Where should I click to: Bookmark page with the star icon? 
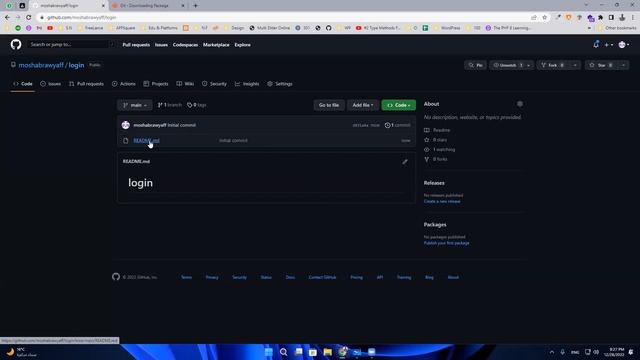point(544,18)
